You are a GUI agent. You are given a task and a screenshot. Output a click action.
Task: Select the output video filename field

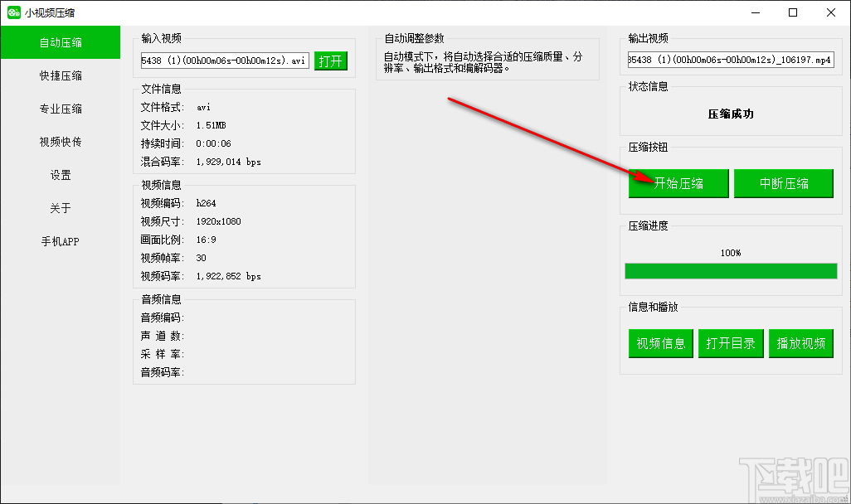731,60
